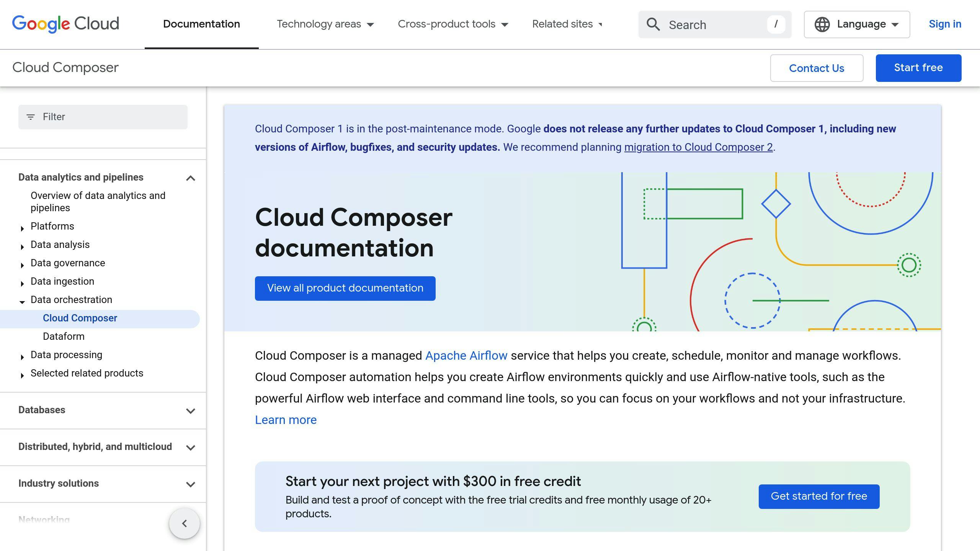
Task: Click the Start free button
Action: click(x=918, y=68)
